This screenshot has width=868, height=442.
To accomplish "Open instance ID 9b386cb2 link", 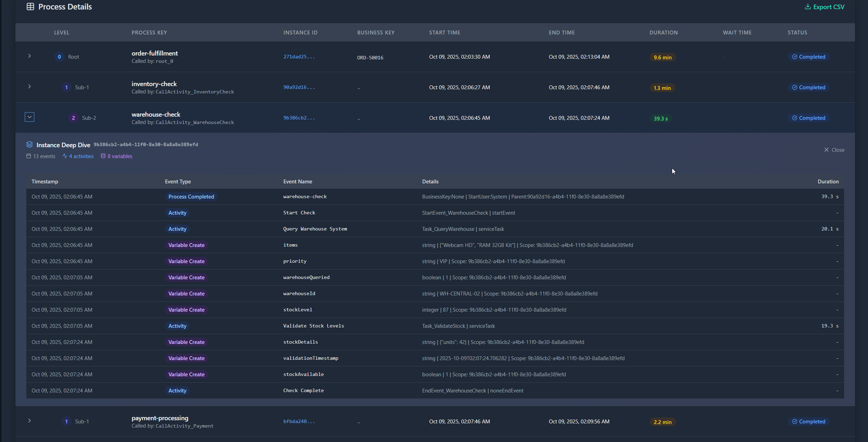I will click(299, 118).
